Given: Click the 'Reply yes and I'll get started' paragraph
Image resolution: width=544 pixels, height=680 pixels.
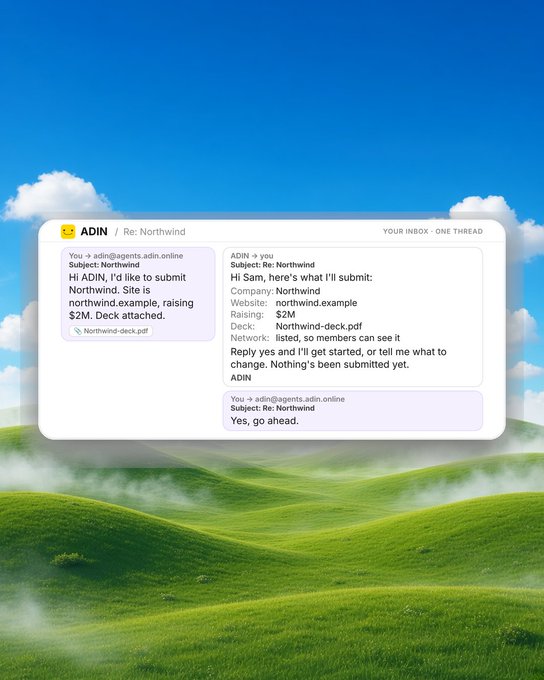Looking at the screenshot, I should pos(338,358).
